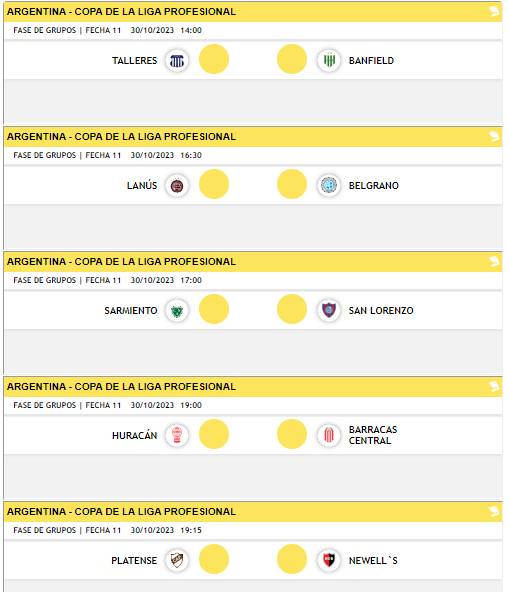Viewport: 508px width, 592px height.
Task: Open the Sarmiento team name link
Action: 131,311
